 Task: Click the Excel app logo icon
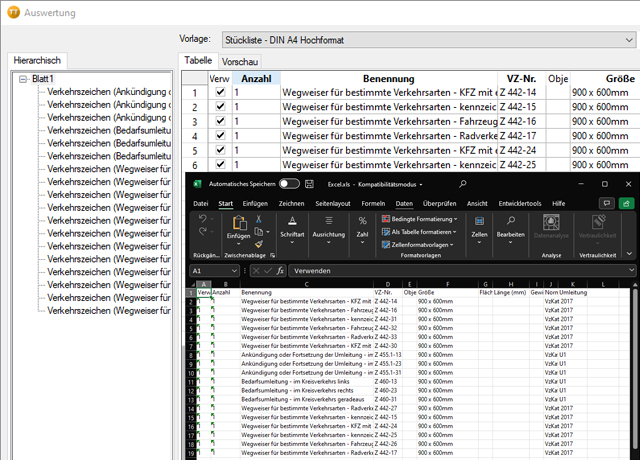pyautogui.click(x=197, y=184)
